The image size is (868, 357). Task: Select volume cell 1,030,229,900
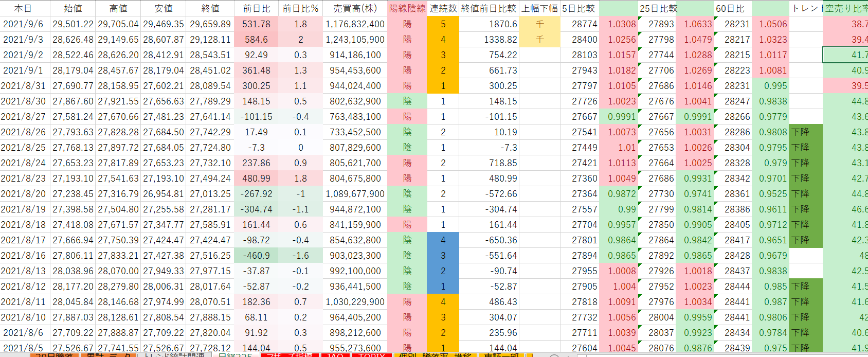pyautogui.click(x=355, y=301)
